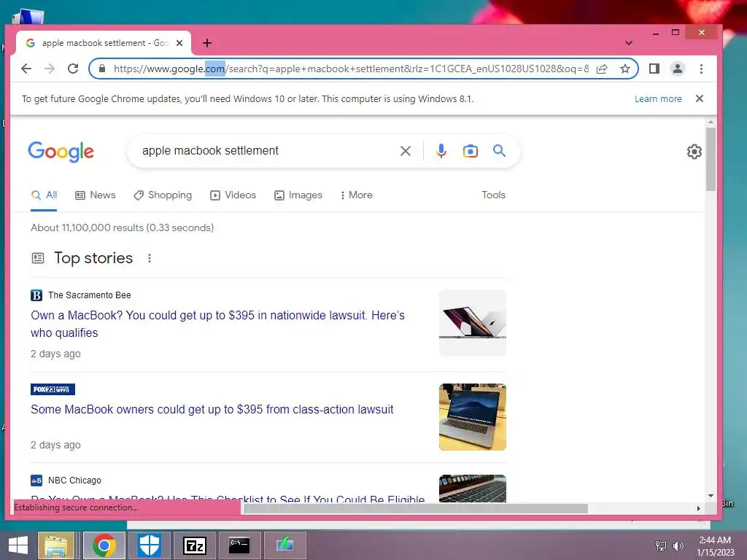This screenshot has height=560, width=747.
Task: Click the taskbar clock showing 2:44 AM
Action: click(x=715, y=546)
